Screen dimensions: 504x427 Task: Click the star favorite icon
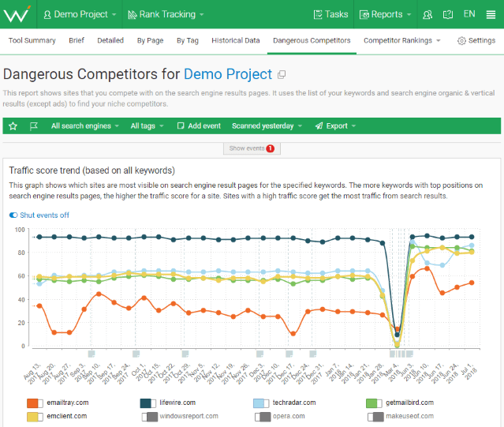[x=13, y=126]
